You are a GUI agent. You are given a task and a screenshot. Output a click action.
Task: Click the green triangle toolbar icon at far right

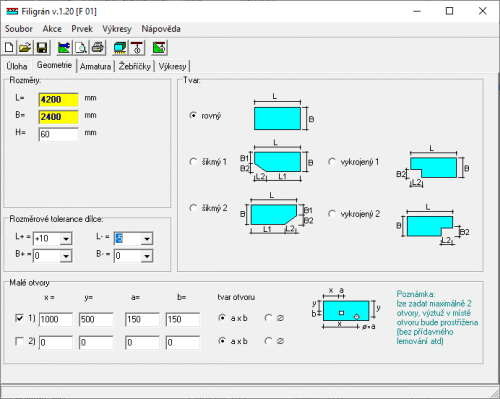tap(159, 48)
